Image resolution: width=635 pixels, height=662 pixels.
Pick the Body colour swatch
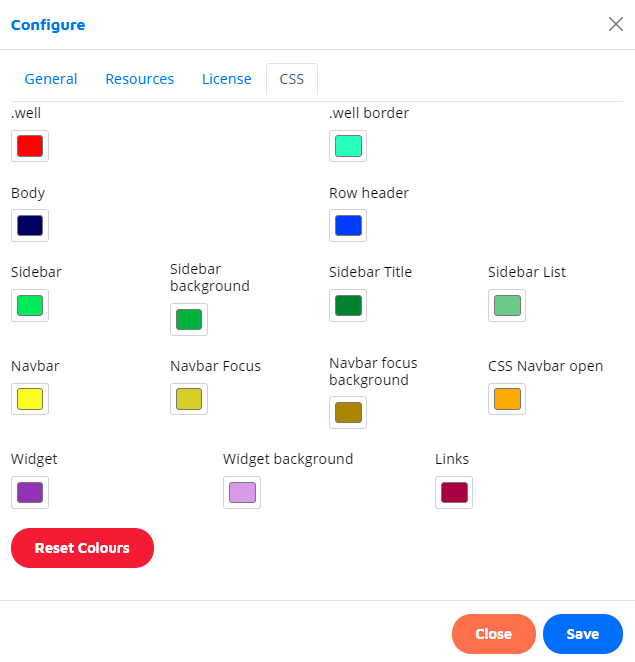point(30,225)
